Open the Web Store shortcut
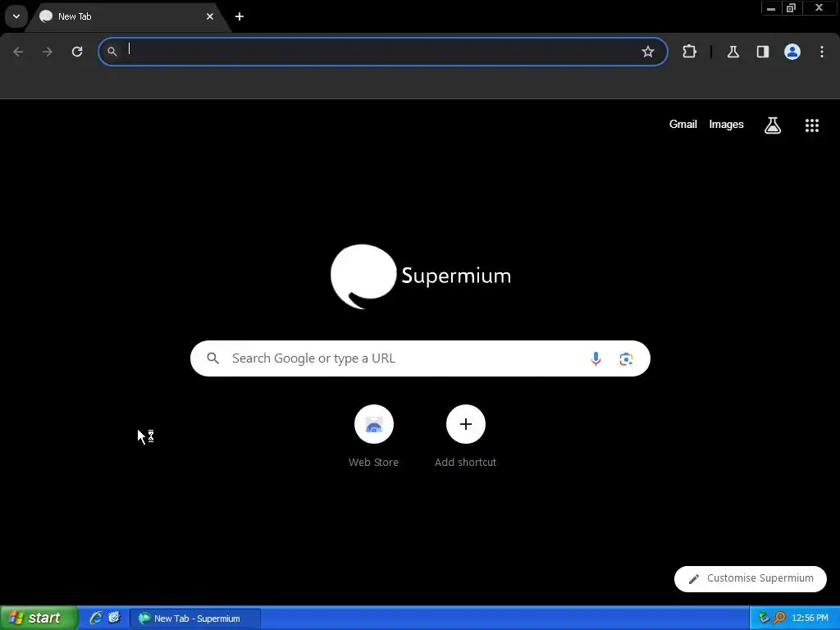Screen dimensions: 840x630 373,436
